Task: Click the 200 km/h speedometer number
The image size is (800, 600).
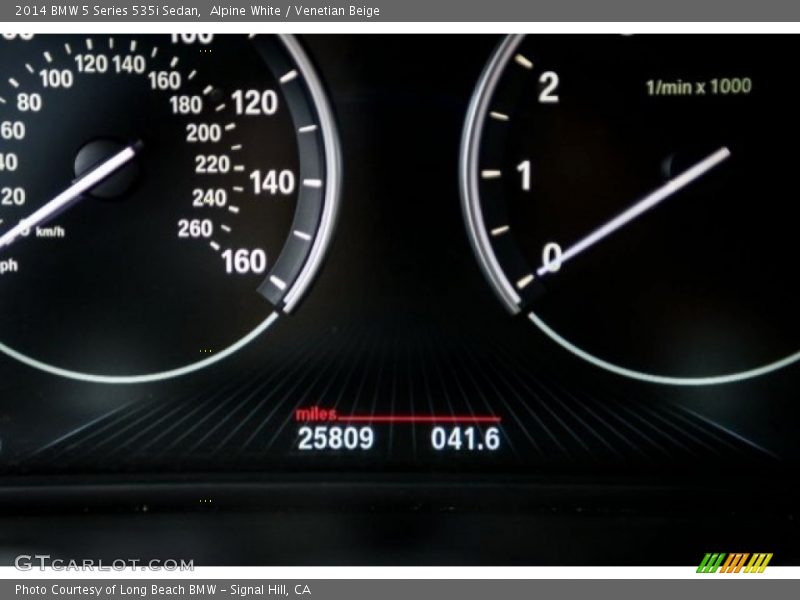Action: (x=203, y=133)
